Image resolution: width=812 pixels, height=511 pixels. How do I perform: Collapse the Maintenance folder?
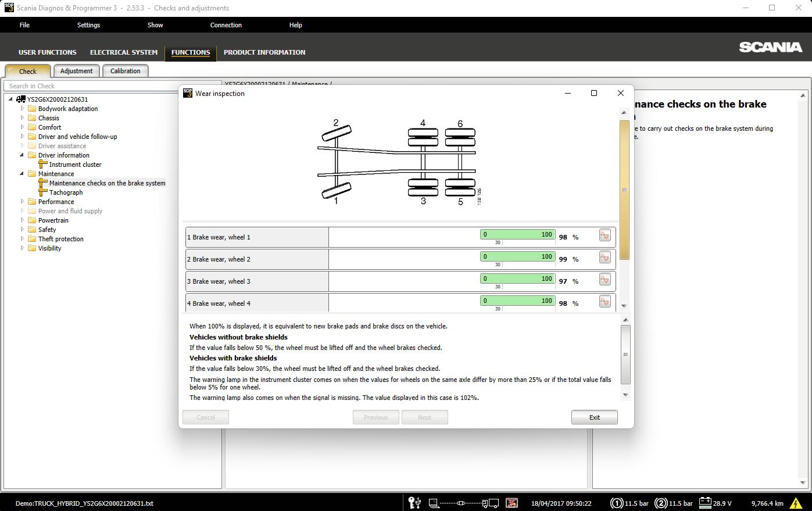[23, 174]
